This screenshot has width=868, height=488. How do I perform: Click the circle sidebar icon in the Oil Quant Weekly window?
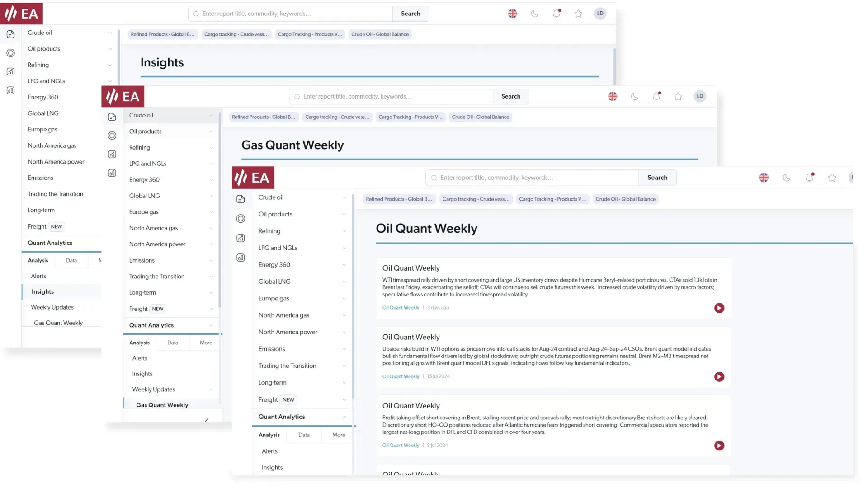pos(241,219)
